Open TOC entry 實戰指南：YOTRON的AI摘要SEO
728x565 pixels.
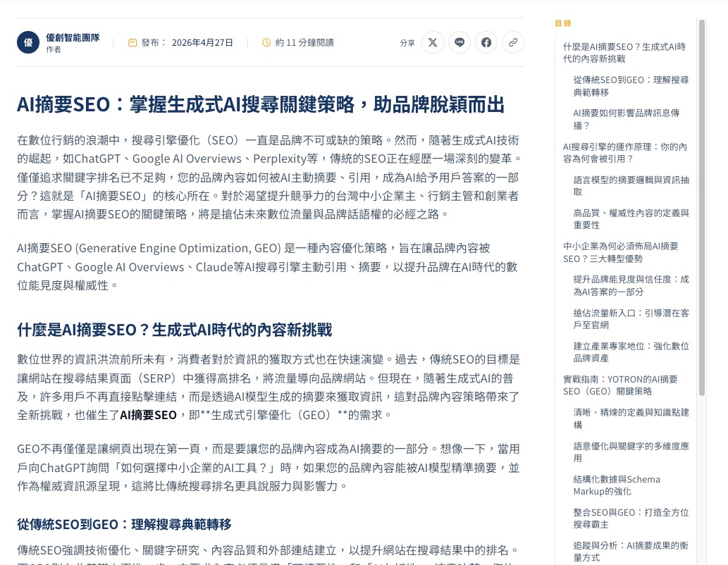pos(620,385)
